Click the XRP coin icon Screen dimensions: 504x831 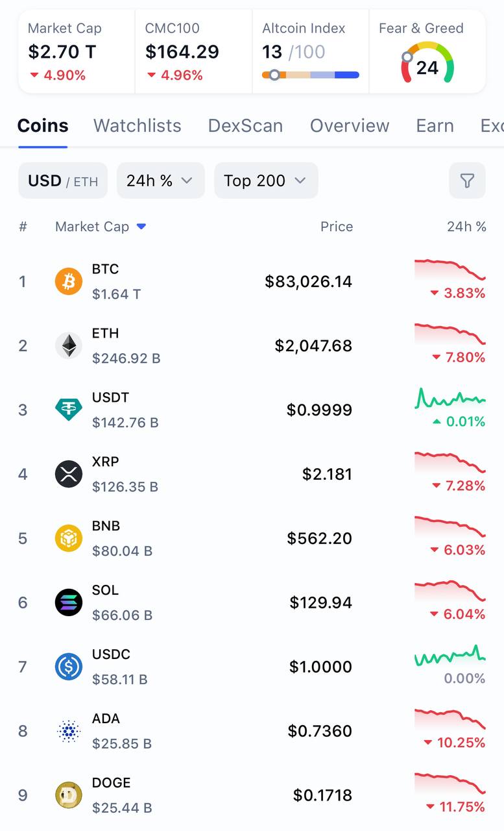[68, 474]
